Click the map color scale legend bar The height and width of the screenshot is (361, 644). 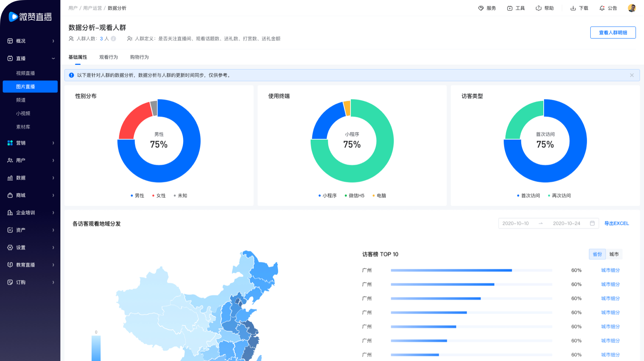96,348
